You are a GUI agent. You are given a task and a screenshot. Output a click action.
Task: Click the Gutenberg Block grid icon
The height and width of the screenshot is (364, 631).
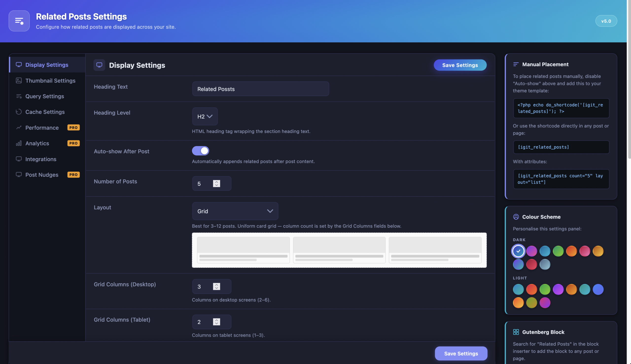coord(516,332)
